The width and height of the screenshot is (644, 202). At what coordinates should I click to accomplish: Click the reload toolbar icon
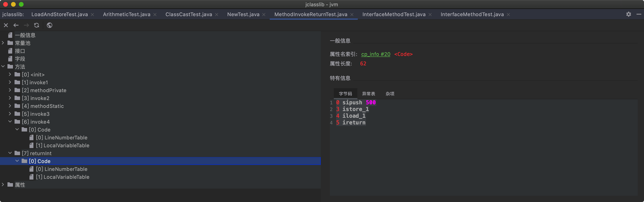click(x=37, y=25)
